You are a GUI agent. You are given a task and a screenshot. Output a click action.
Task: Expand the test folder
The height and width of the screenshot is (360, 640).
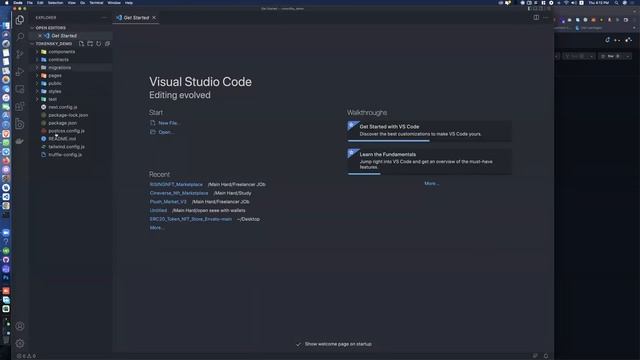coord(52,99)
